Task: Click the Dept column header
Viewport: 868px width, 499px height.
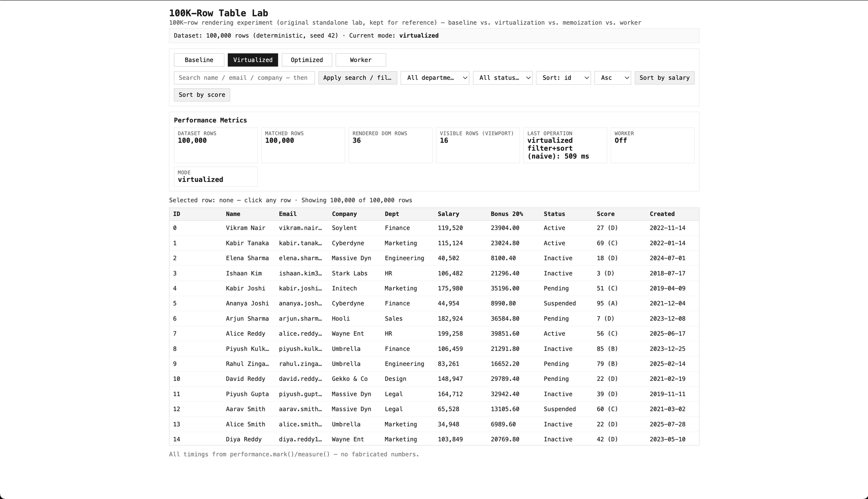Action: click(x=392, y=214)
